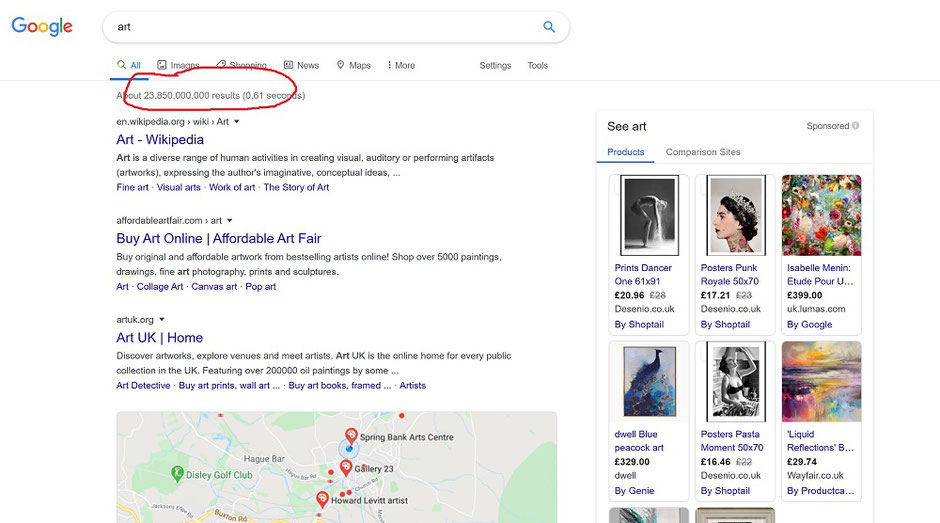Click the Google logo
Image resolution: width=940 pixels, height=523 pixels.
pos(42,26)
